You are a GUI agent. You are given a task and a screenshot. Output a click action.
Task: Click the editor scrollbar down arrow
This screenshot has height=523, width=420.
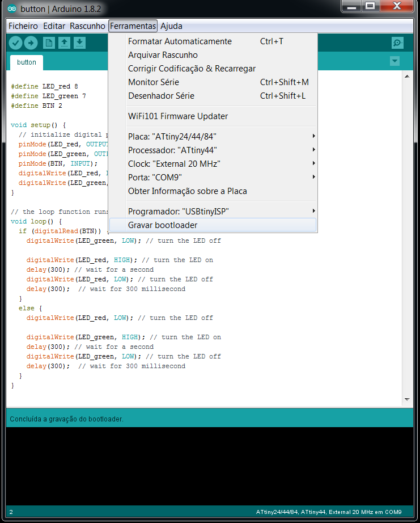coord(407,399)
